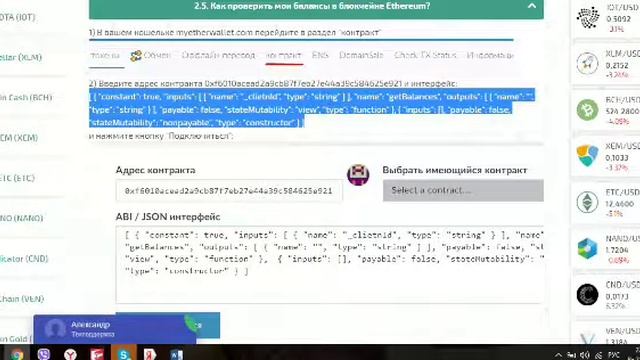The height and width of the screenshot is (360, 640).
Task: Click the BCH/USD green bitcoin icon
Action: coord(587,109)
